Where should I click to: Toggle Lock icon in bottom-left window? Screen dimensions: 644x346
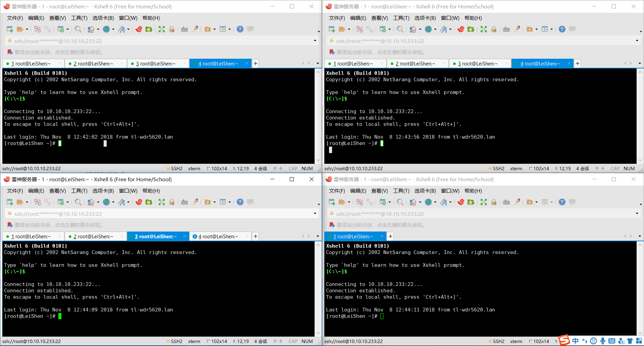coord(172,202)
